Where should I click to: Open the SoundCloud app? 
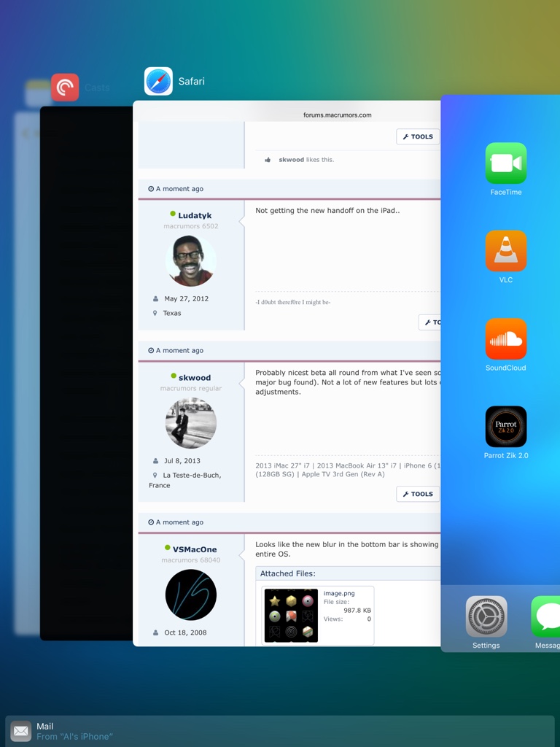(506, 338)
